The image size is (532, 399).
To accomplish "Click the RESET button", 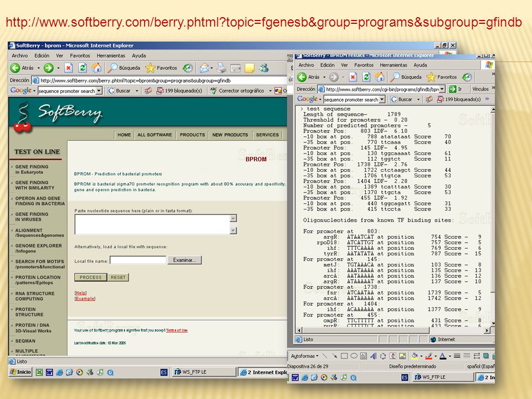I will point(118,277).
